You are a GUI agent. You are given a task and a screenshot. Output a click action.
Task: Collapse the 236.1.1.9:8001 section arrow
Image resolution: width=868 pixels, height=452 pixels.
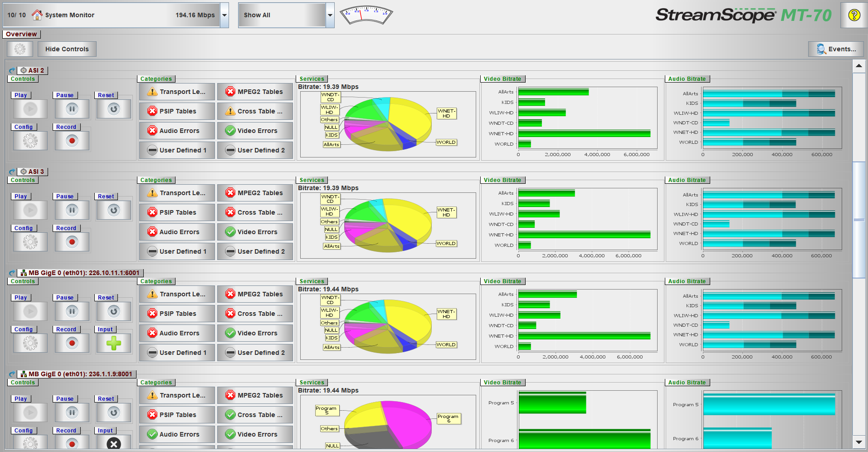pos(12,374)
